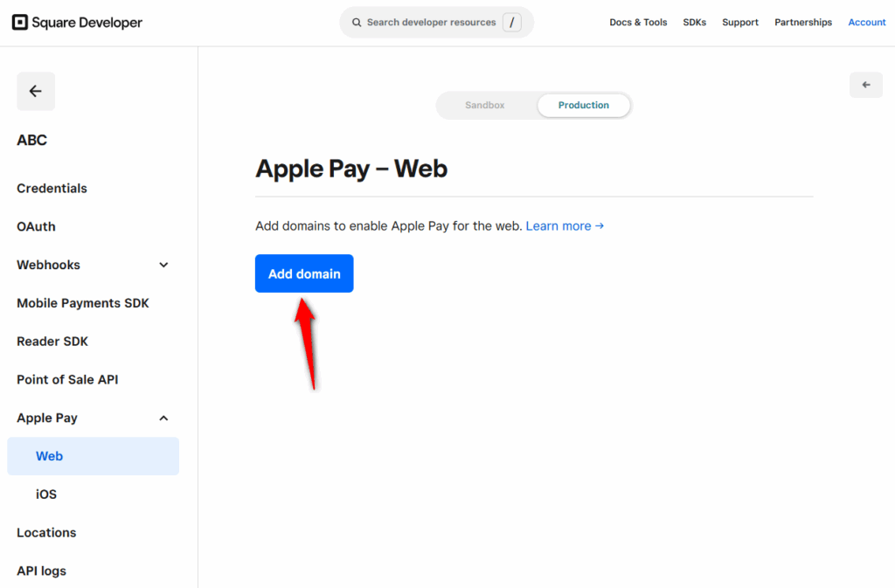Click the Add domain button
This screenshot has height=588, width=895.
click(304, 273)
